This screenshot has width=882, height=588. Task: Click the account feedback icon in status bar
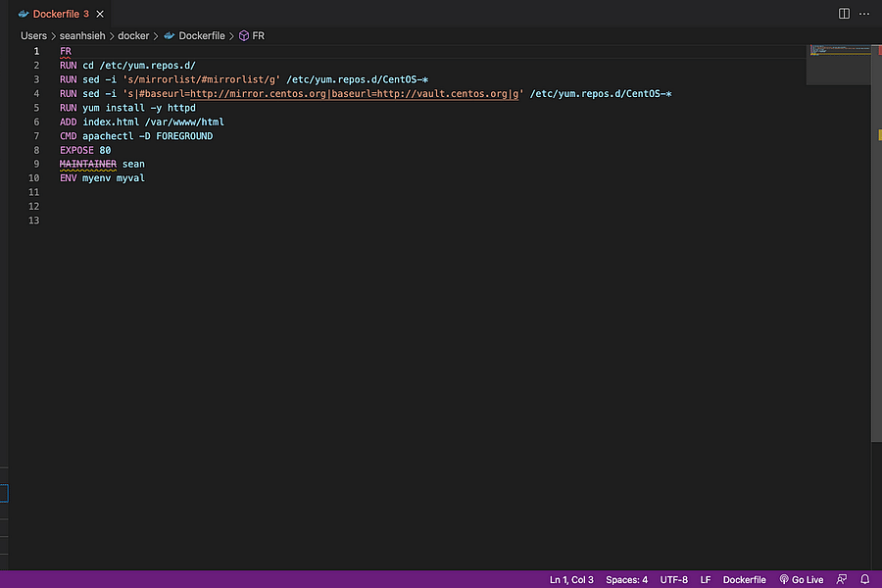click(x=841, y=579)
